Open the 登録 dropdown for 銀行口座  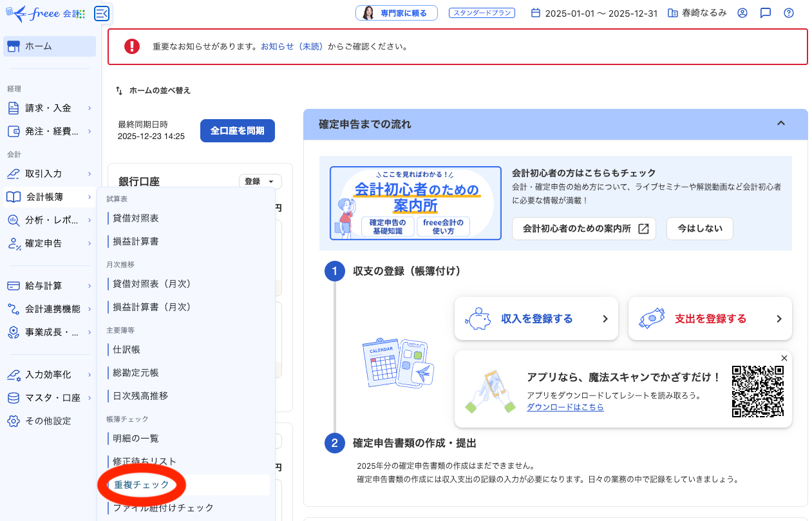[x=260, y=181]
